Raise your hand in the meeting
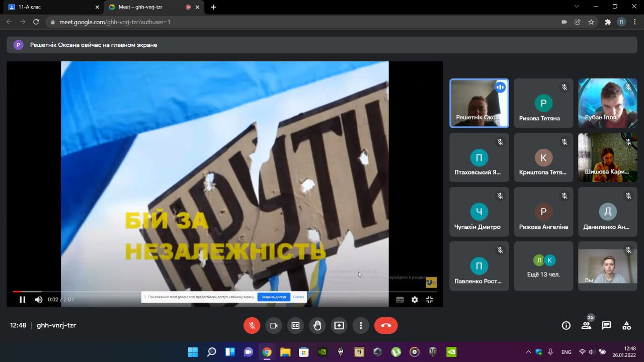Screen dimensions: 644x362 (x=317, y=325)
